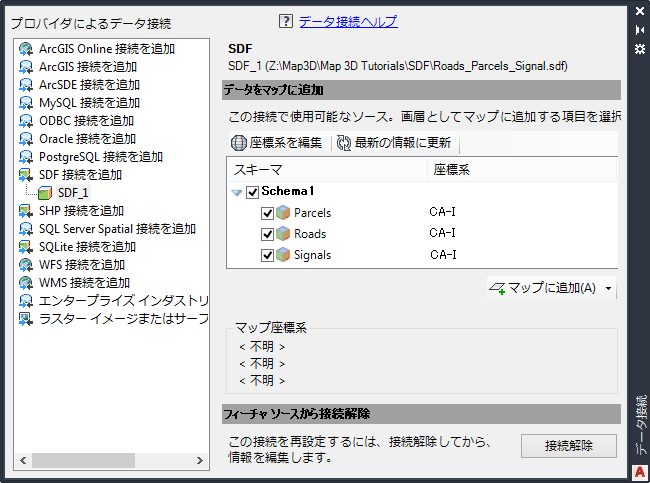The width and height of the screenshot is (650, 483).
Task: Uncheck the Parcels checkbox
Action: (267, 213)
